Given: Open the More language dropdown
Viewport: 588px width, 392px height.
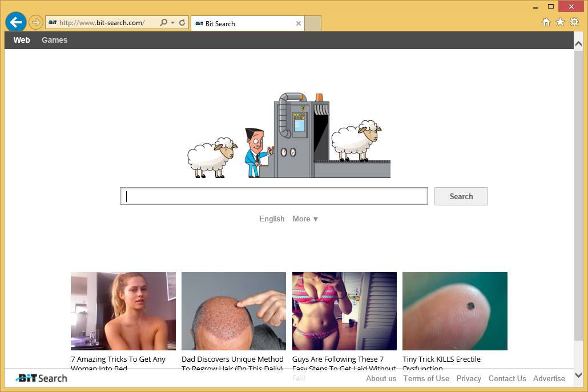Looking at the screenshot, I should [x=305, y=219].
